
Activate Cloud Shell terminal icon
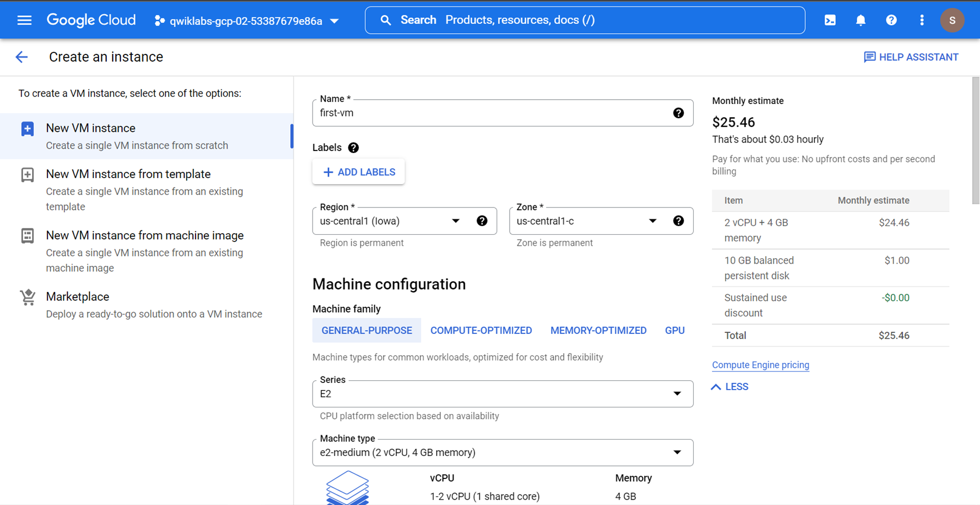[830, 20]
